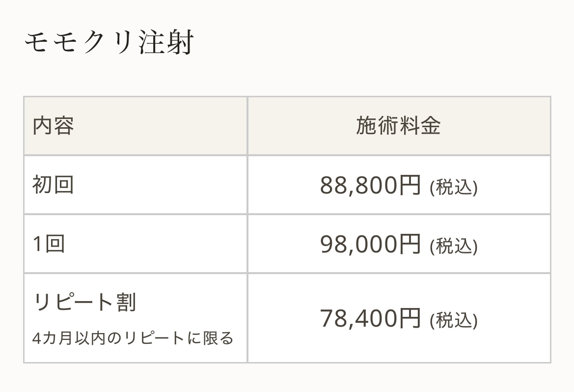Click 料金 in the price column header

(420, 126)
